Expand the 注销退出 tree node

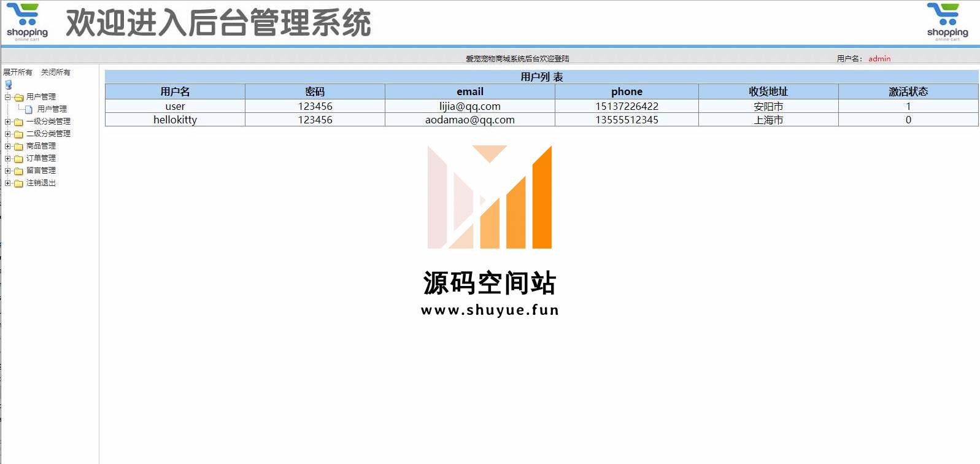pos(8,183)
